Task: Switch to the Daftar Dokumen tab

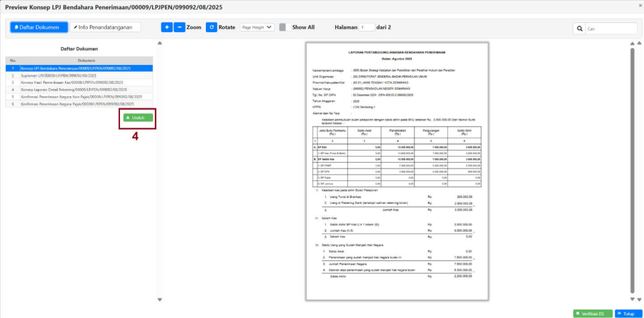Action: click(x=39, y=28)
